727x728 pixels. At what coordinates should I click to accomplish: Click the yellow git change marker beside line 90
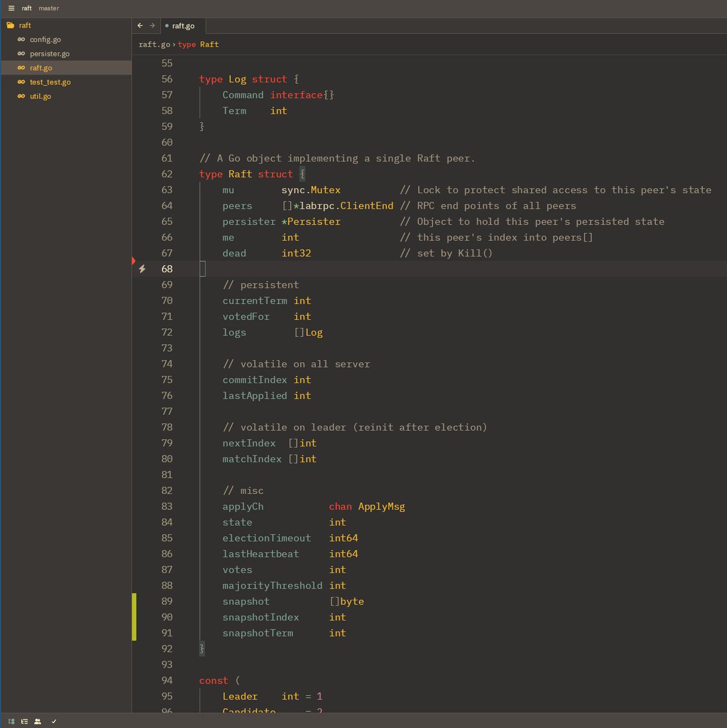[x=134, y=617]
